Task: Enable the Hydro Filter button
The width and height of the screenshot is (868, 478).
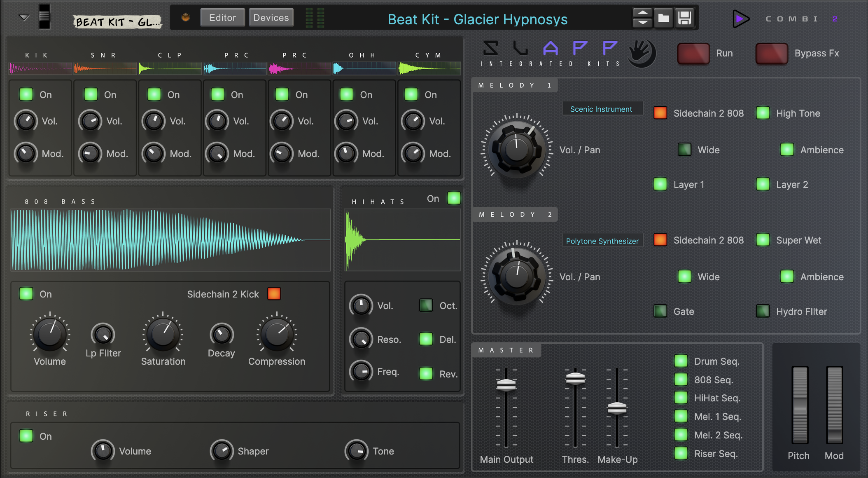Action: tap(763, 311)
